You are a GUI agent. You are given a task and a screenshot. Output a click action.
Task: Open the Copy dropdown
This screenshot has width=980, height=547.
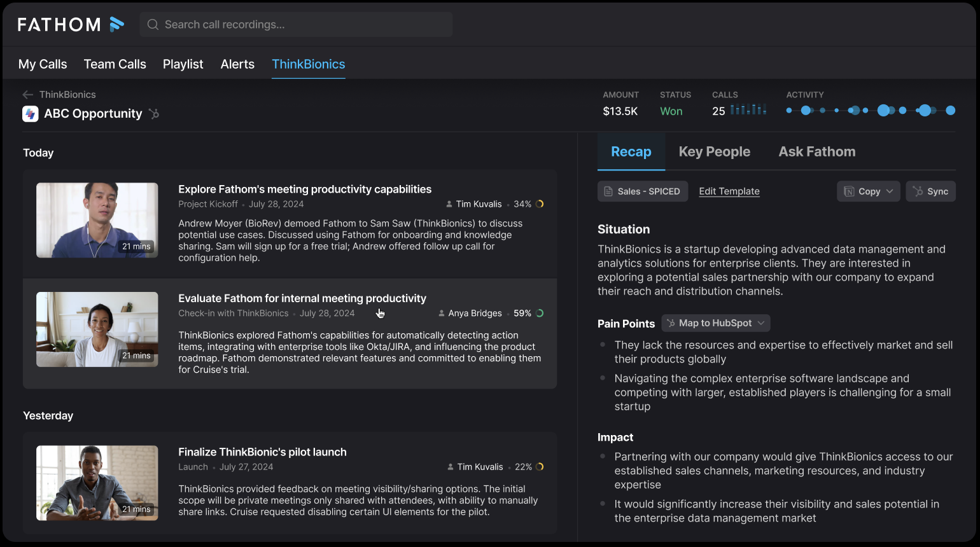click(869, 191)
